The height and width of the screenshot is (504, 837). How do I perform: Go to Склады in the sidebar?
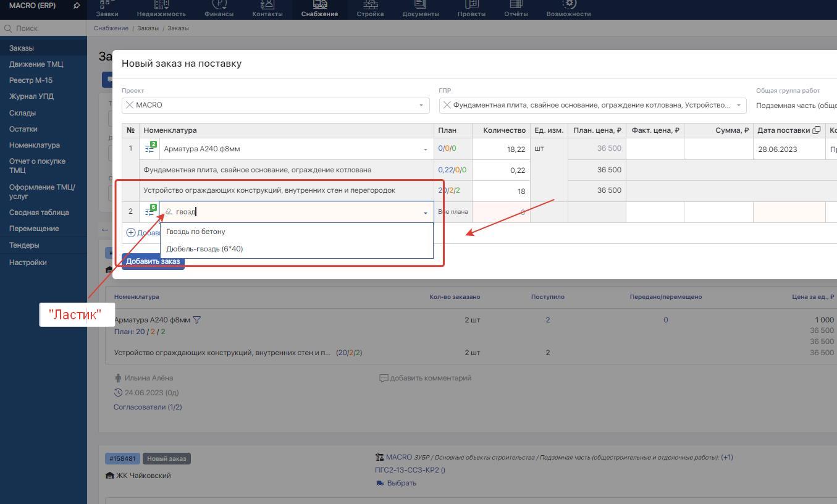pos(22,113)
